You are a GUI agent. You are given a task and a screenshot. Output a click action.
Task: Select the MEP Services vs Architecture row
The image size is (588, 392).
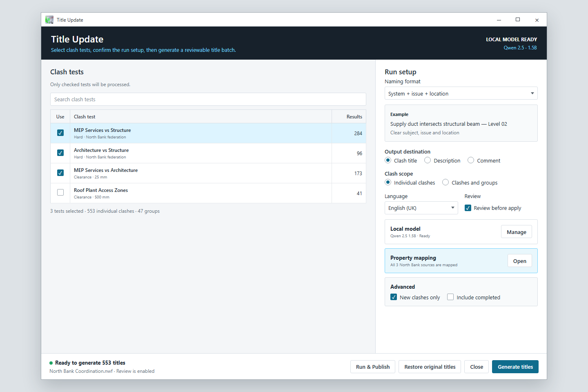click(208, 173)
